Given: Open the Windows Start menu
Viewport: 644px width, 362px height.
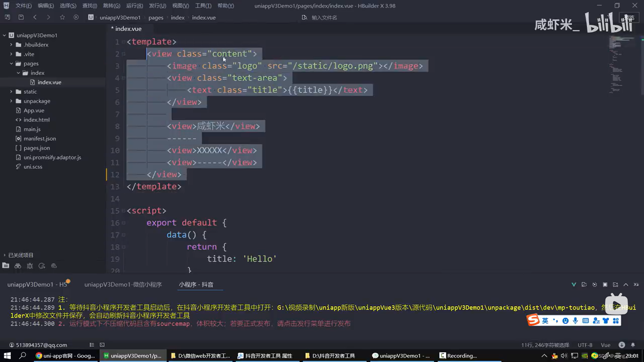Looking at the screenshot, I should 7,356.
